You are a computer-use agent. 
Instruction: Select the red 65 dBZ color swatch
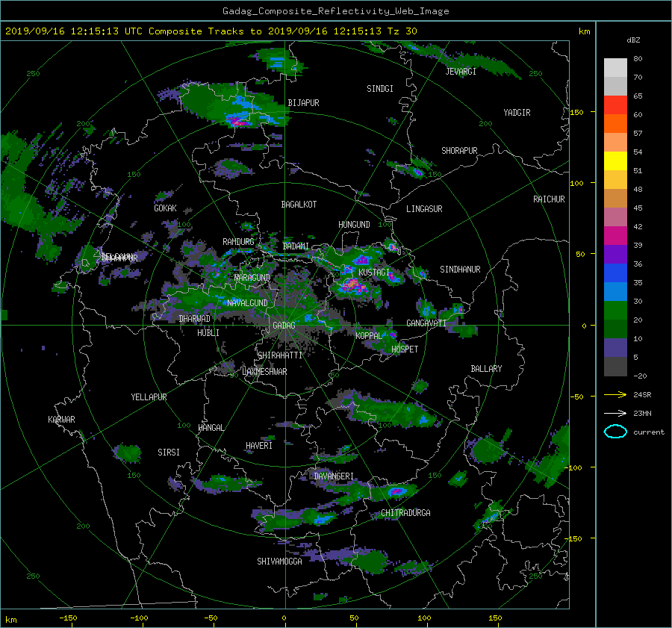(x=615, y=105)
